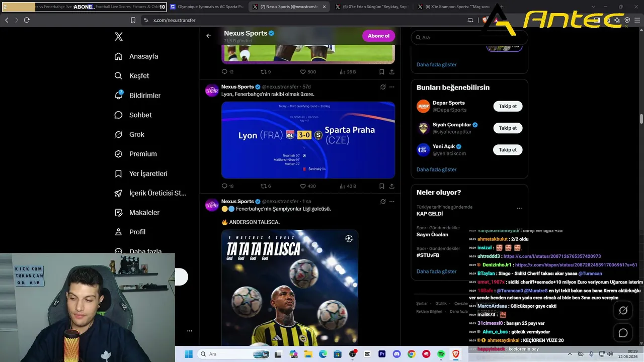Screen dimensions: 644x362
Task: Like the Lyon post (430 likes)
Action: pos(308,186)
